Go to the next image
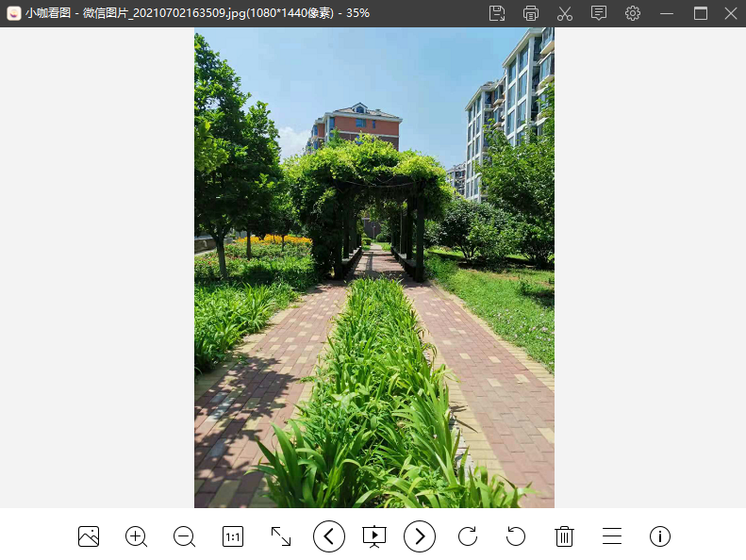 click(x=420, y=536)
